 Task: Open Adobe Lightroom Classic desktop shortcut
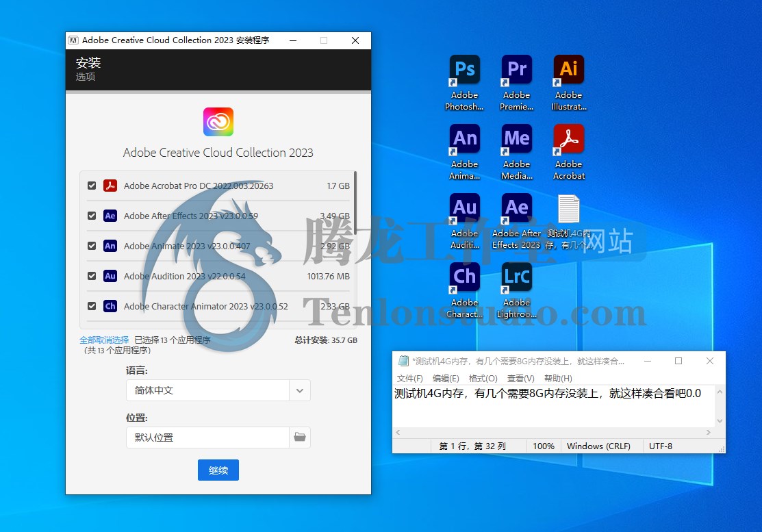[x=517, y=290]
